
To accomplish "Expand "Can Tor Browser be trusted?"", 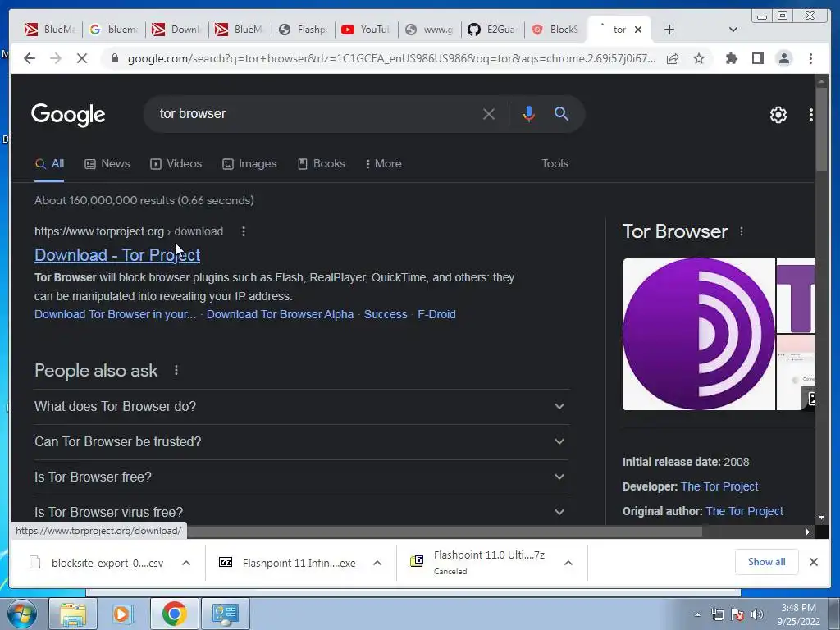I will coord(302,442).
